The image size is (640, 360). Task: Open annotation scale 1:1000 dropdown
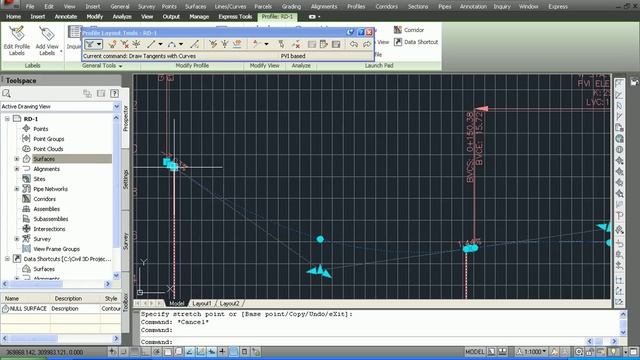click(531, 351)
